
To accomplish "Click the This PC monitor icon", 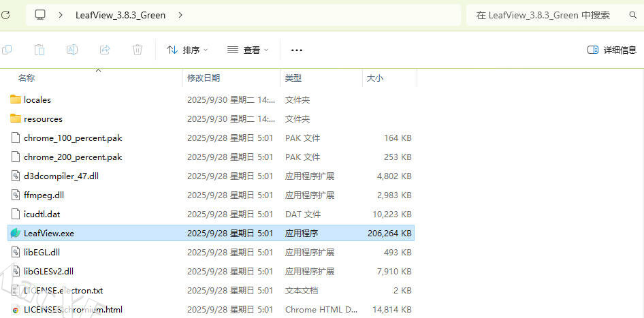I will pos(40,14).
